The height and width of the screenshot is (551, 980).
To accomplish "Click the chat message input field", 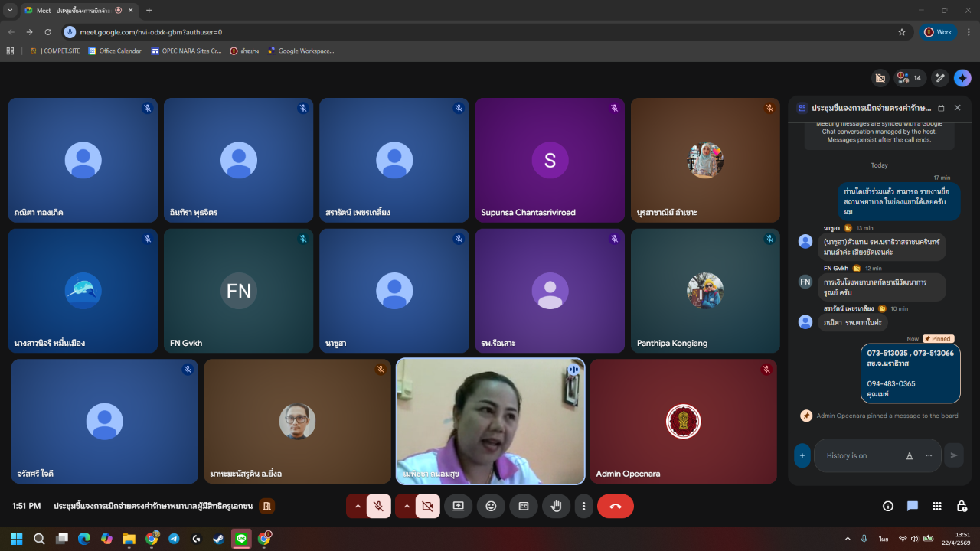I will pyautogui.click(x=861, y=455).
